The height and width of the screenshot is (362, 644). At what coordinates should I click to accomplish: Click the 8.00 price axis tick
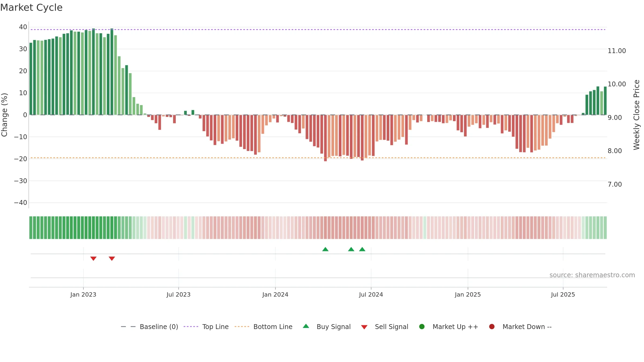coord(615,151)
